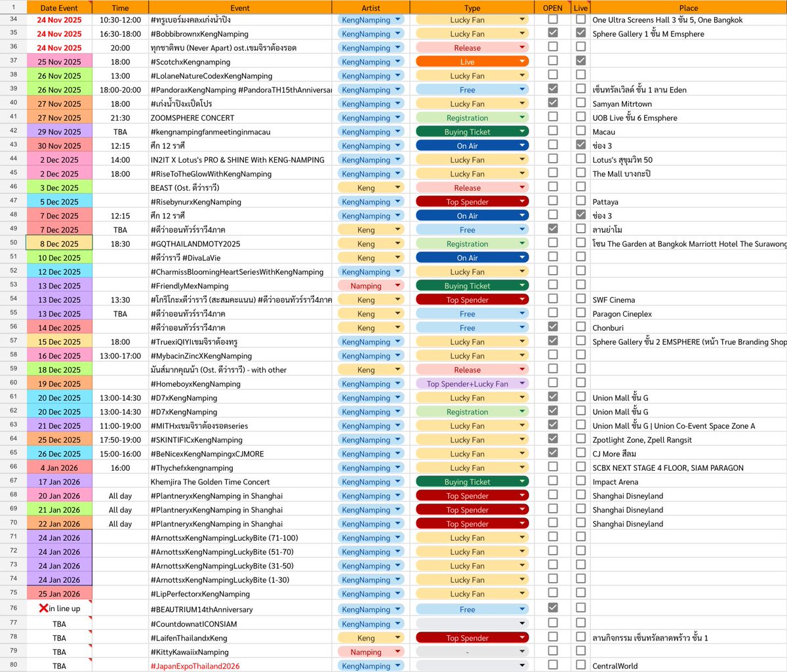Click the 17:50-19:00 time cell
Image resolution: width=787 pixels, height=672 pixels.
(120, 440)
